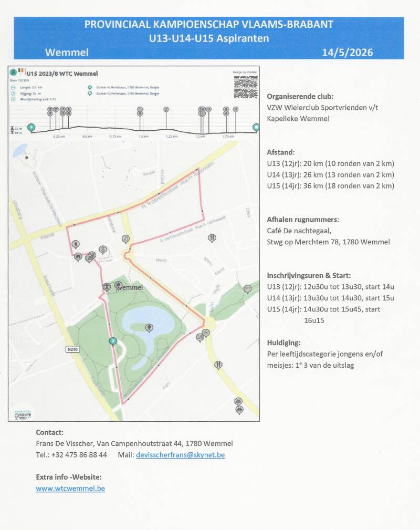
Task: Click the date '14/5/2026' in the banner
Action: [x=348, y=53]
